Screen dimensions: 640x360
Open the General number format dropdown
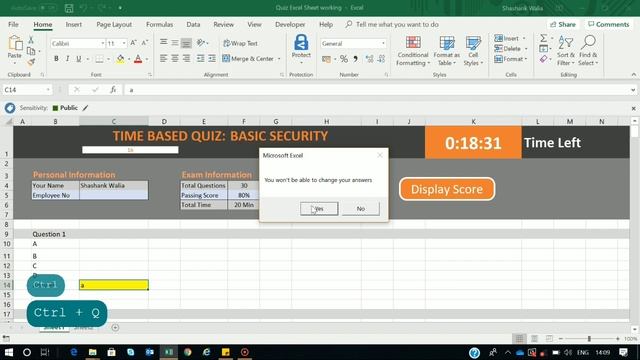coord(383,43)
